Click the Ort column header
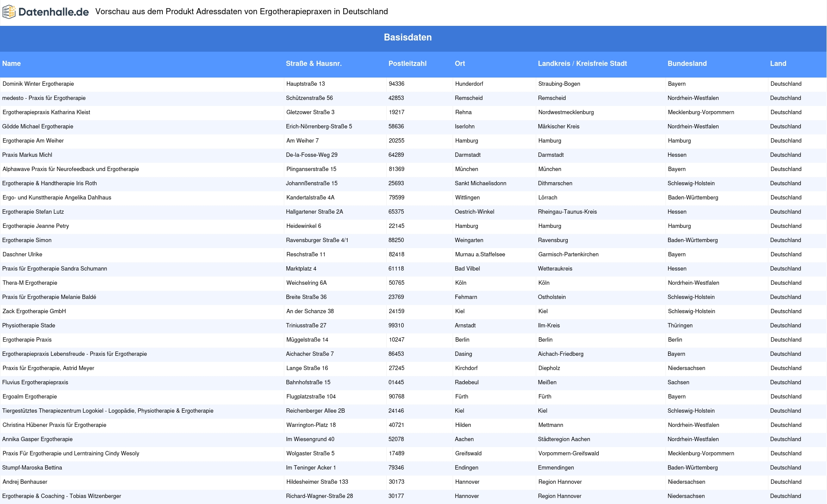827x504 pixels. click(460, 64)
